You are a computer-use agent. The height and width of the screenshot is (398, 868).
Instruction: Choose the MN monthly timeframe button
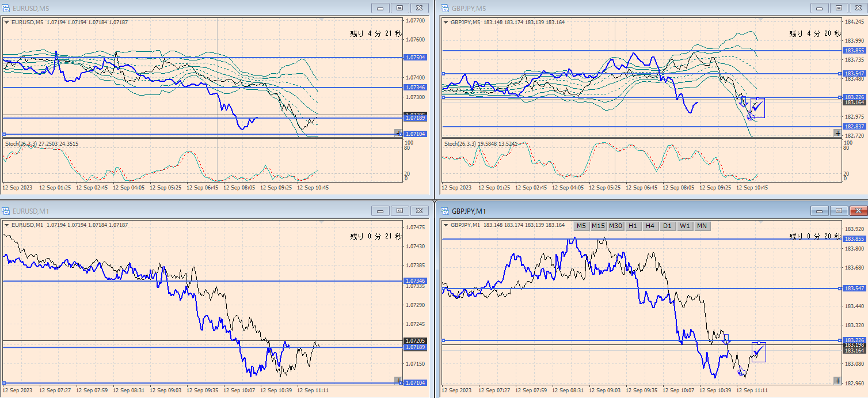click(x=702, y=226)
